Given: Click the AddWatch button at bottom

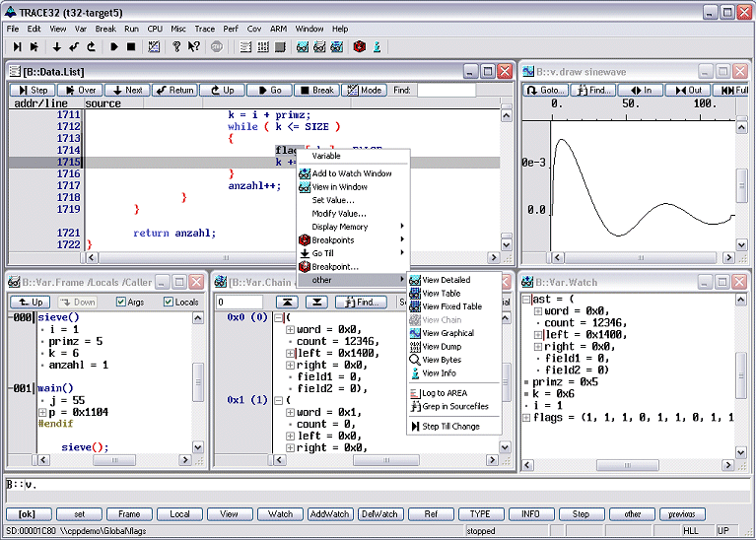Looking at the screenshot, I should tap(331, 513).
